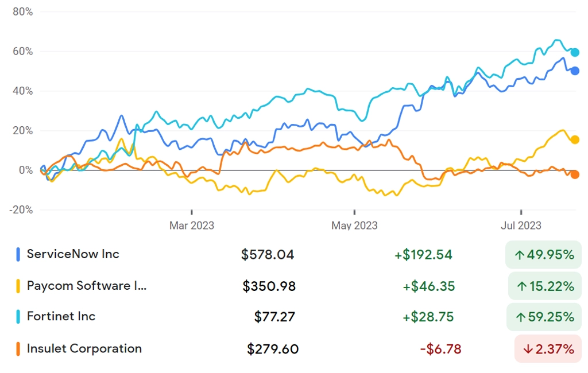
Task: Click the Fortinet cyan endpoint dot
Action: pyautogui.click(x=574, y=52)
